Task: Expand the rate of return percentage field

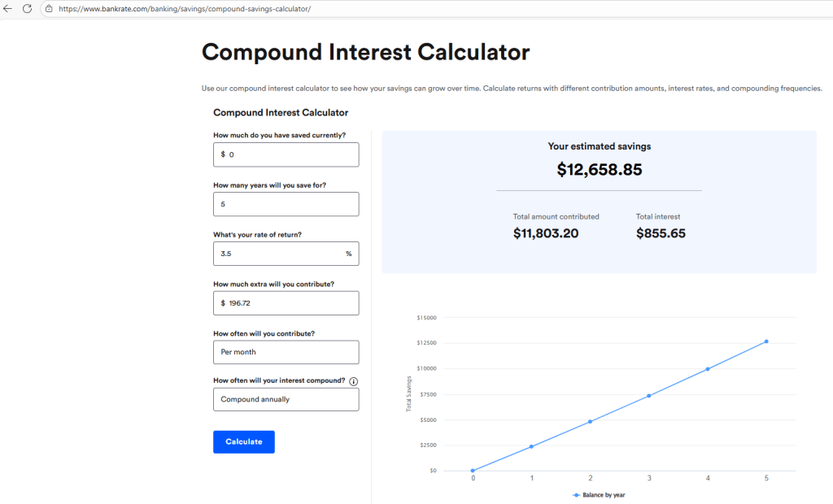Action: click(286, 254)
